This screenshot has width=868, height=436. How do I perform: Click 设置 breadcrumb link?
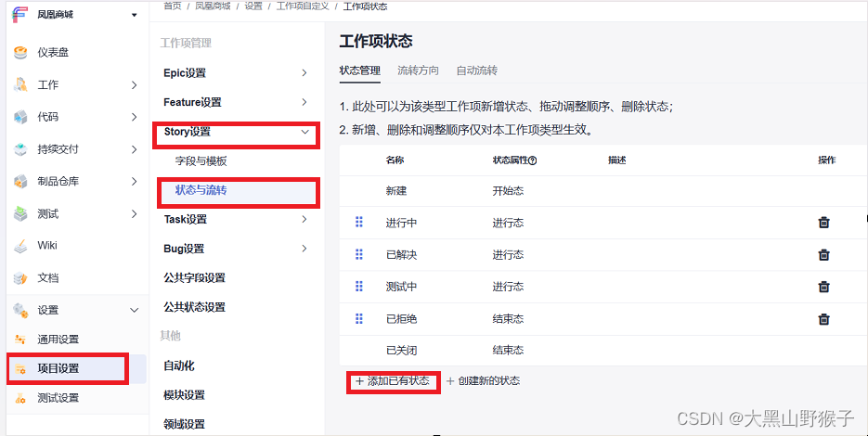[x=253, y=6]
